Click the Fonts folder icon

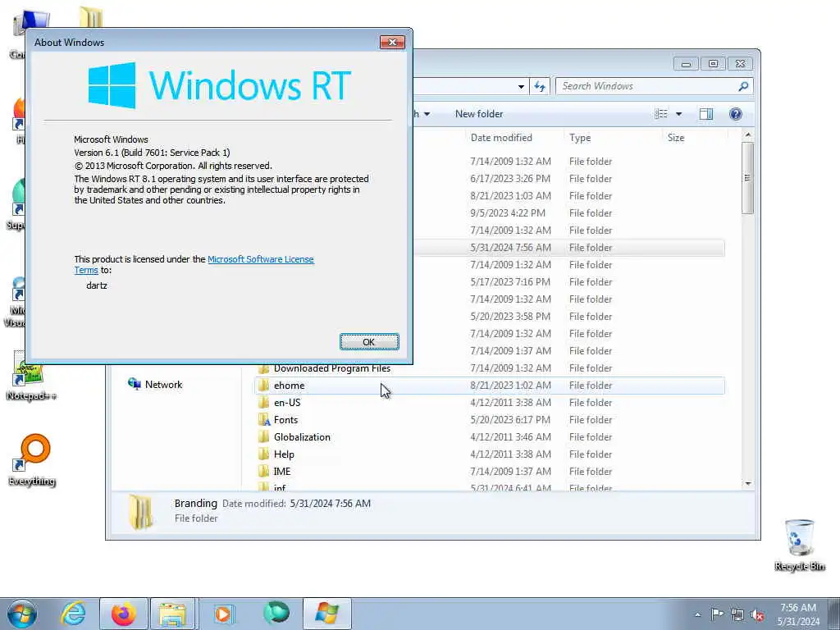(263, 419)
